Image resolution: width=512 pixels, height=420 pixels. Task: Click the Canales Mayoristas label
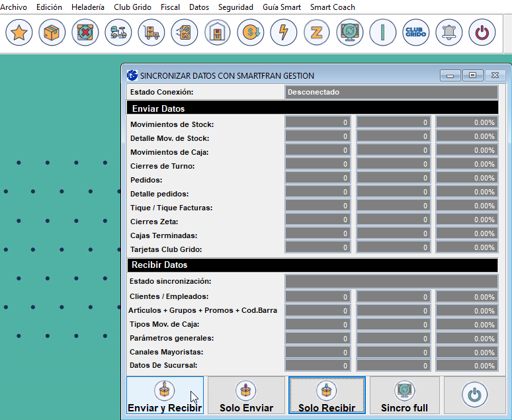[x=166, y=352]
